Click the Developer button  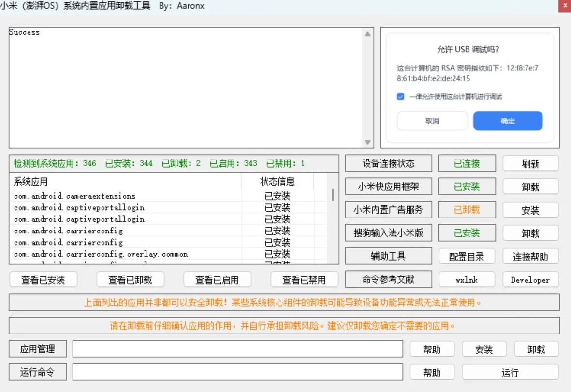coord(530,280)
